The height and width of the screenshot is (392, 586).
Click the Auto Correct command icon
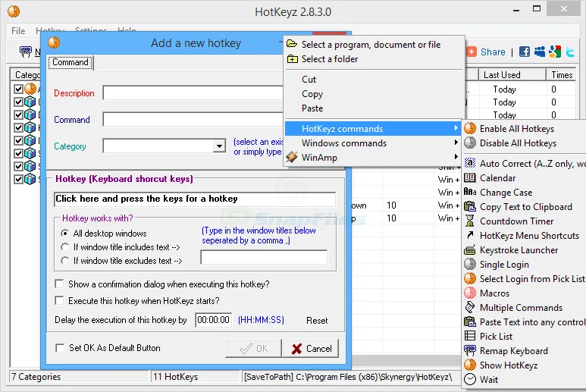point(470,163)
